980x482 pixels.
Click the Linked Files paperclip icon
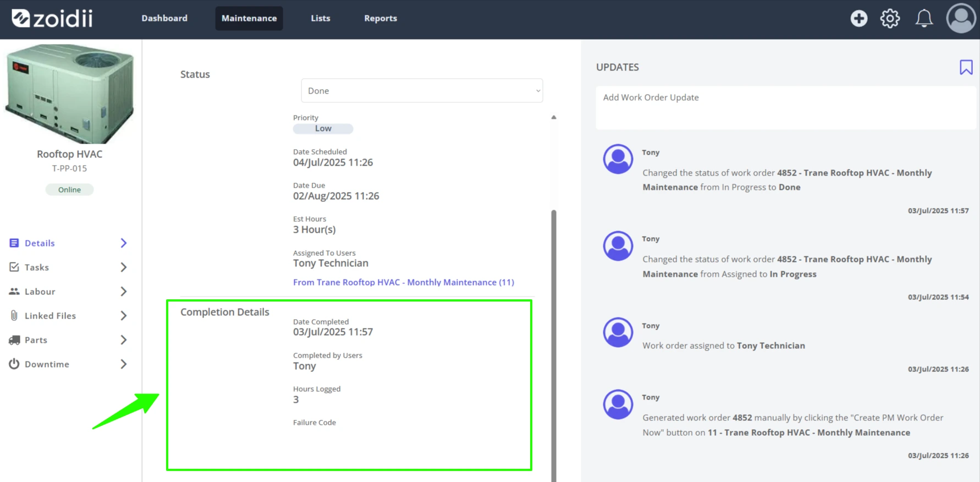[x=14, y=315]
